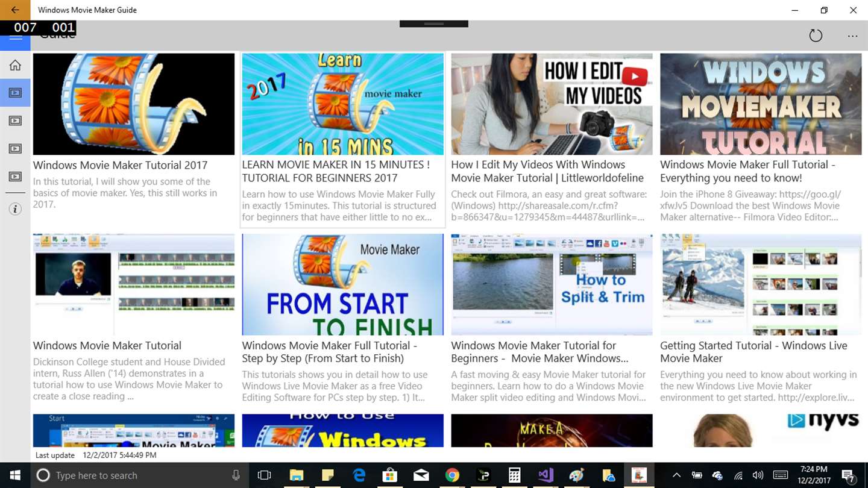Select title 'Getting Started Tutorial - Windows Live'
Image resolution: width=868 pixels, height=488 pixels.
point(753,345)
